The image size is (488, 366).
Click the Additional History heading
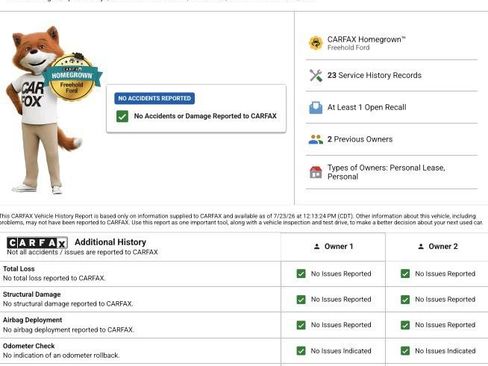pos(110,242)
